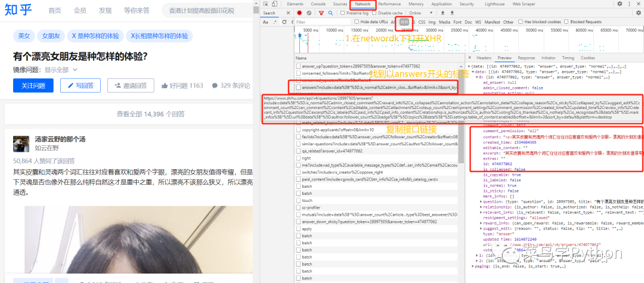Image resolution: width=644 pixels, height=283 pixels.
Task: Click the network Filter text field
Action: click(323, 21)
